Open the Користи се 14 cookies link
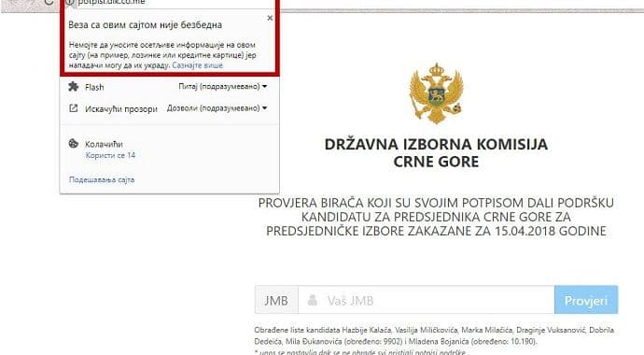Screen dimensions: 644x355 pos(110,155)
